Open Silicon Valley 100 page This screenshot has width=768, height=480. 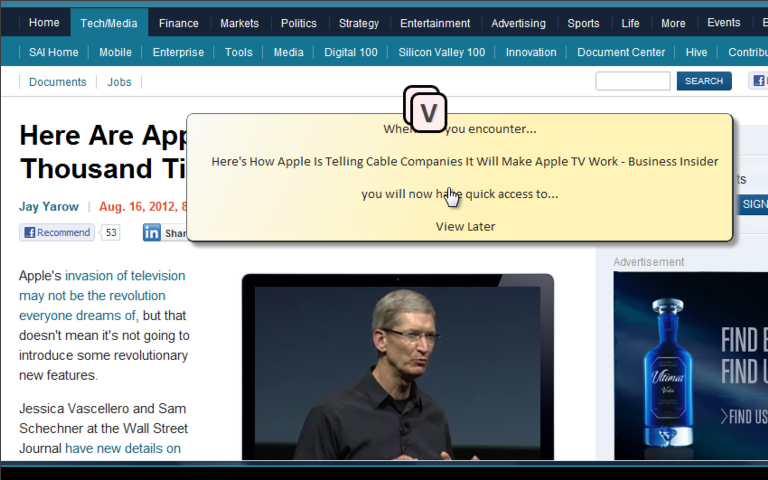pos(442,52)
